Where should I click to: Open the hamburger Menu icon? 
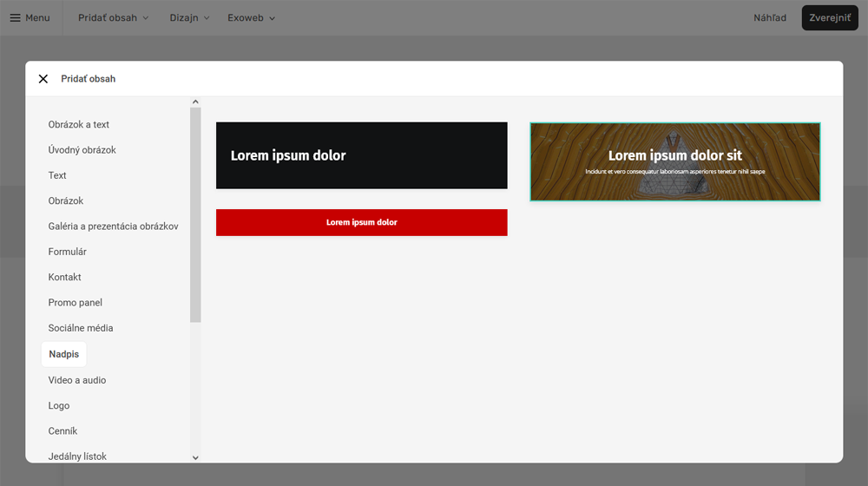click(16, 18)
